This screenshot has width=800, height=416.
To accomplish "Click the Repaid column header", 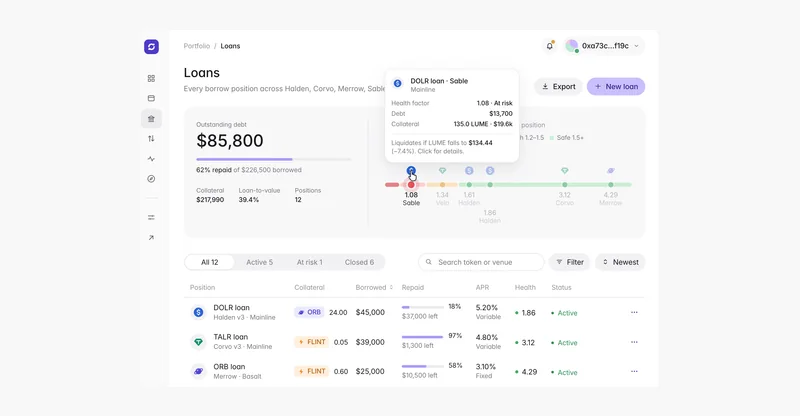I will 413,287.
